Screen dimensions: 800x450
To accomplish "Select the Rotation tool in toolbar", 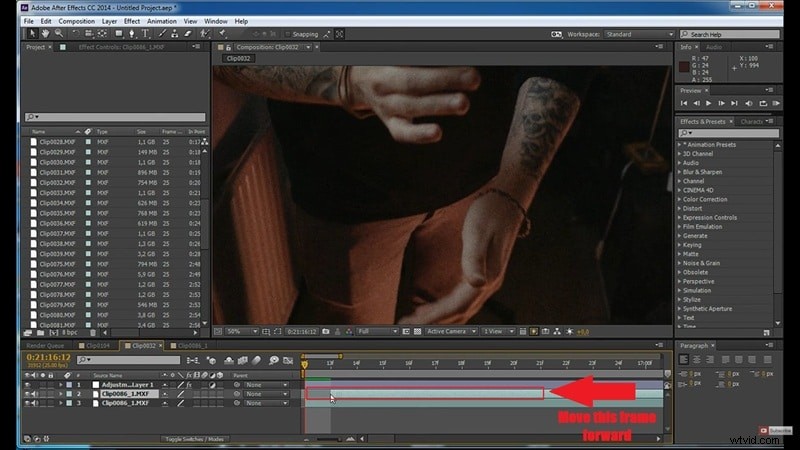I will (76, 34).
